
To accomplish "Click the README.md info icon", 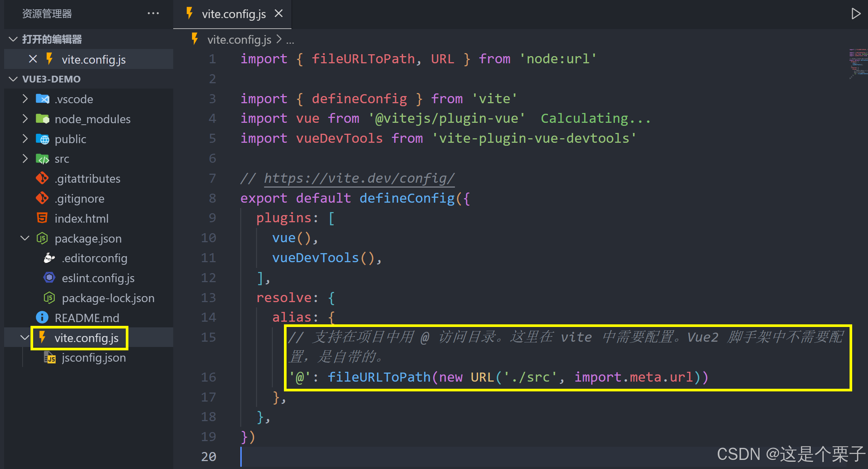I will tap(42, 318).
